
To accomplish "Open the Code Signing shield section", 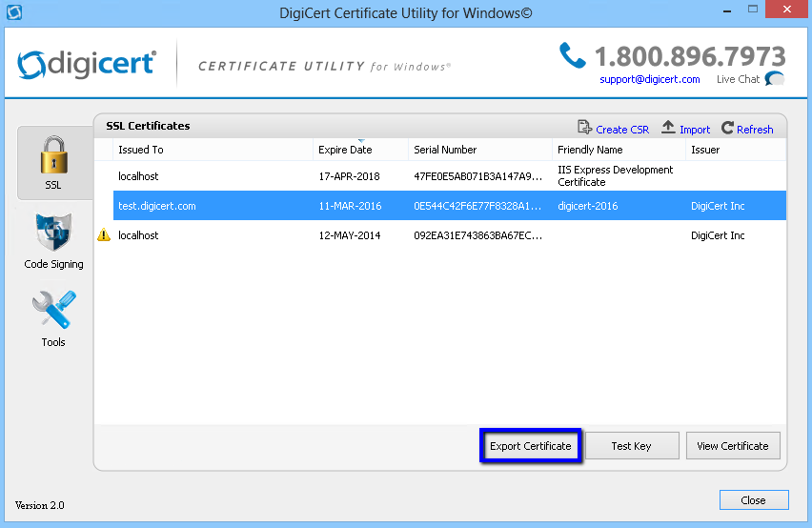I will [x=54, y=241].
